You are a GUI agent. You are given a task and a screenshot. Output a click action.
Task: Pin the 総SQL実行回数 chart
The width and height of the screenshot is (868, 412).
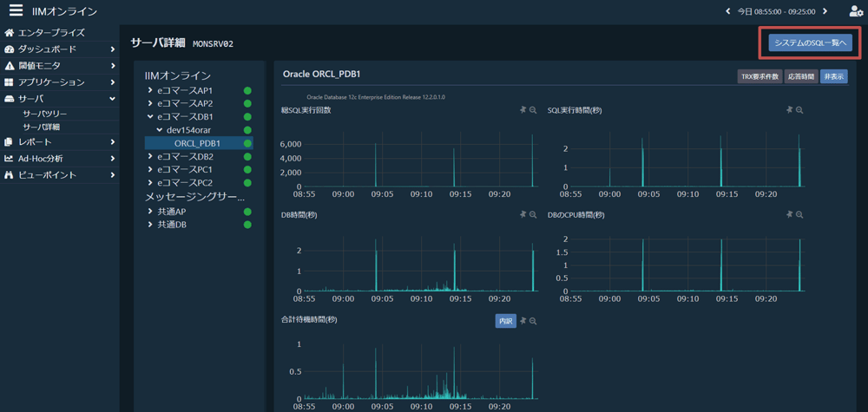(x=523, y=110)
